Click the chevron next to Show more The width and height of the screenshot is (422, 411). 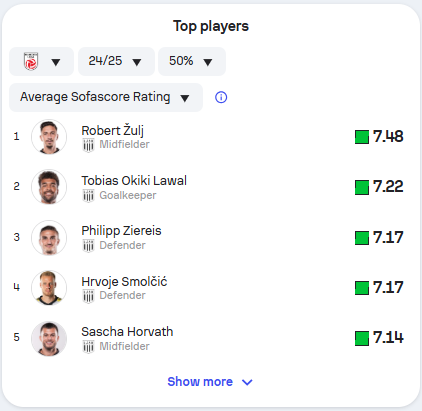[247, 382]
